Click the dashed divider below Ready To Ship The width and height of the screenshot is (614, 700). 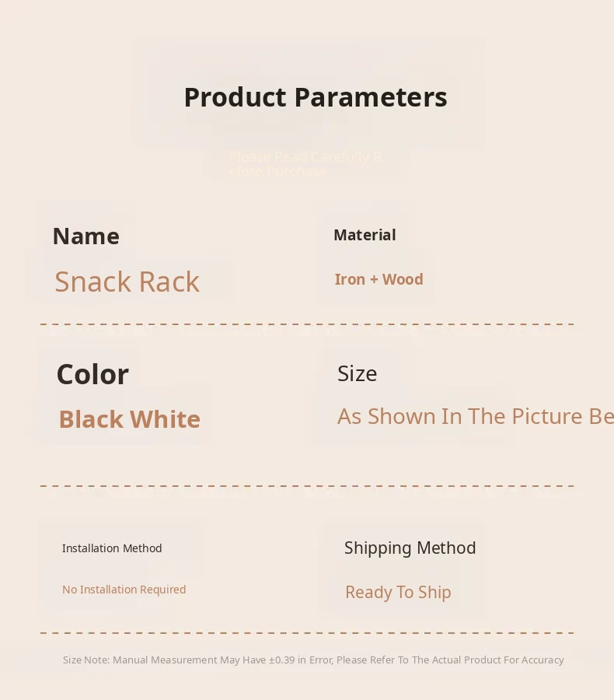tap(307, 633)
